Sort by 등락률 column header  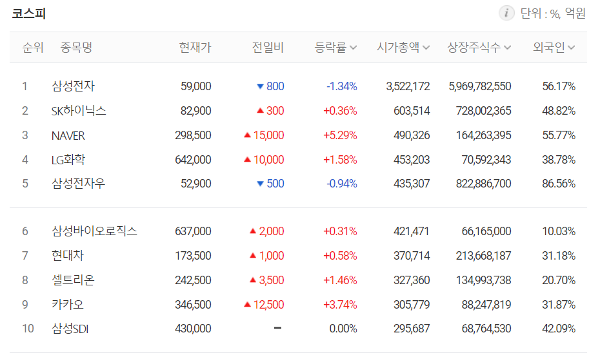pos(335,47)
